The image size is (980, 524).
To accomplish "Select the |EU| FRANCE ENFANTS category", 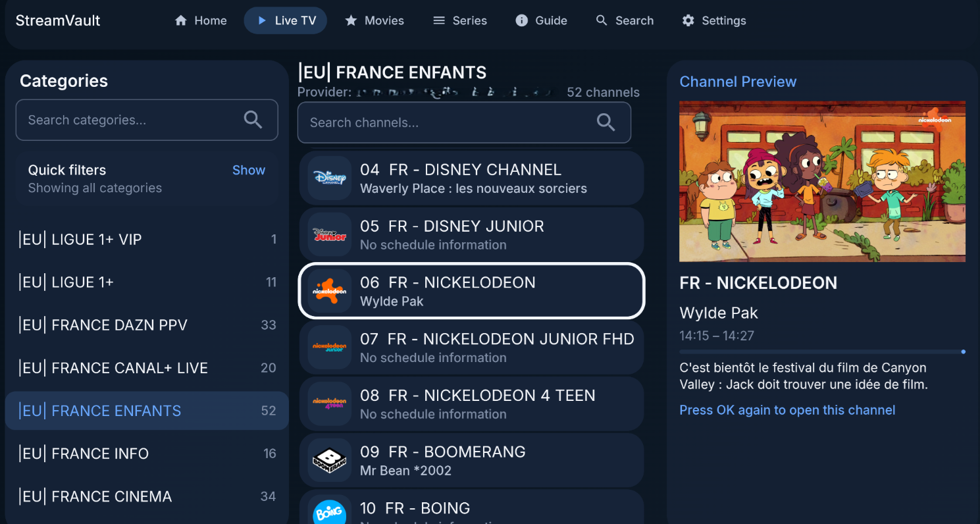I will click(147, 411).
